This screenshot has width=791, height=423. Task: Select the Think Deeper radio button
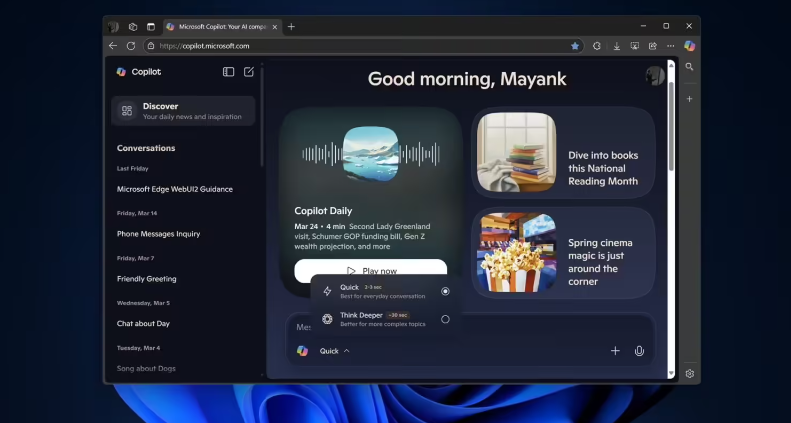coord(445,319)
